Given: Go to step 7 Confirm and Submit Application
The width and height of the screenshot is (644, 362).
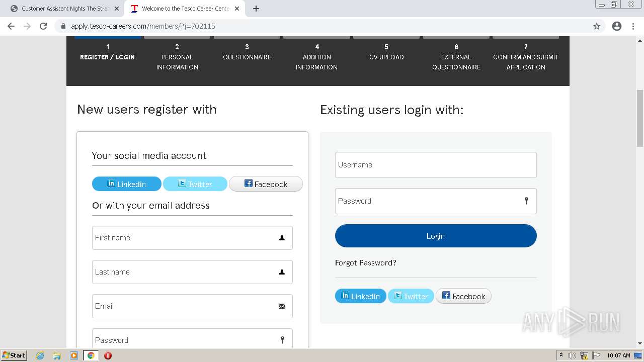Looking at the screenshot, I should tap(526, 57).
